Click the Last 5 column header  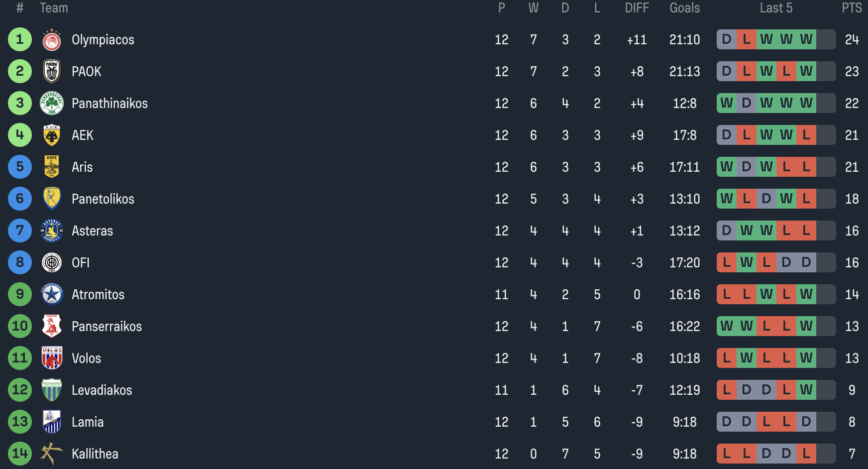pyautogui.click(x=776, y=8)
